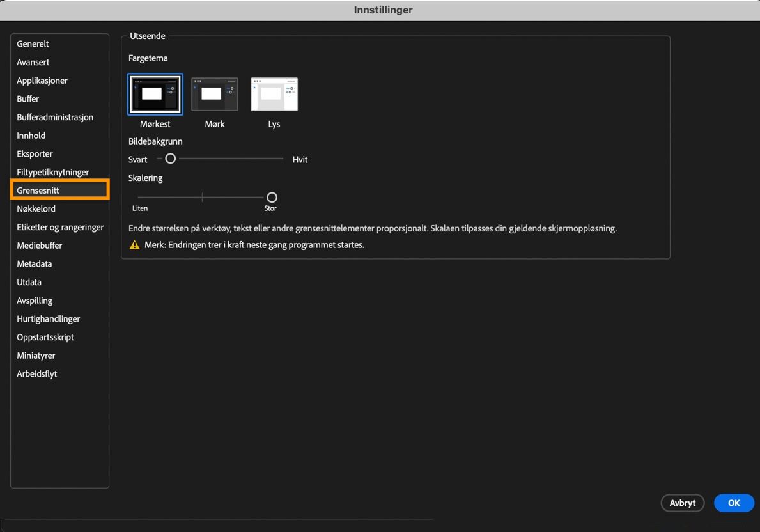This screenshot has height=532, width=760.
Task: Click the Hvit label beside the background slider
Action: 300,160
